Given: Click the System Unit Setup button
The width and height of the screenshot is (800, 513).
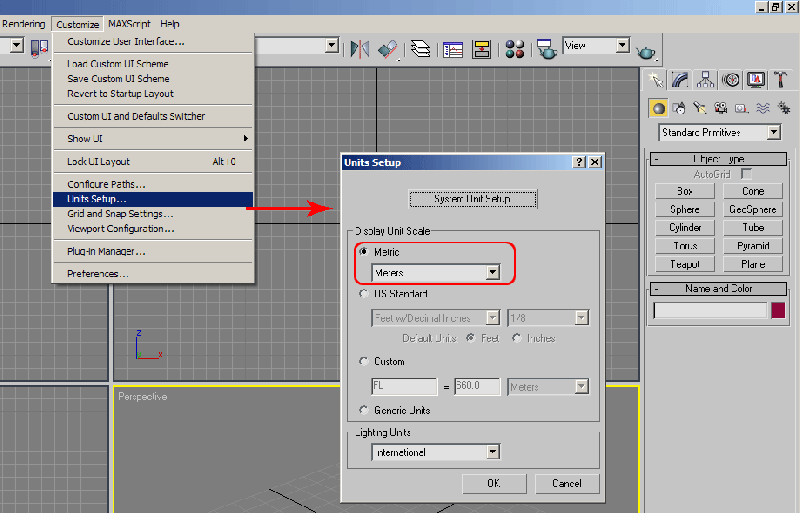Looking at the screenshot, I should [x=473, y=199].
